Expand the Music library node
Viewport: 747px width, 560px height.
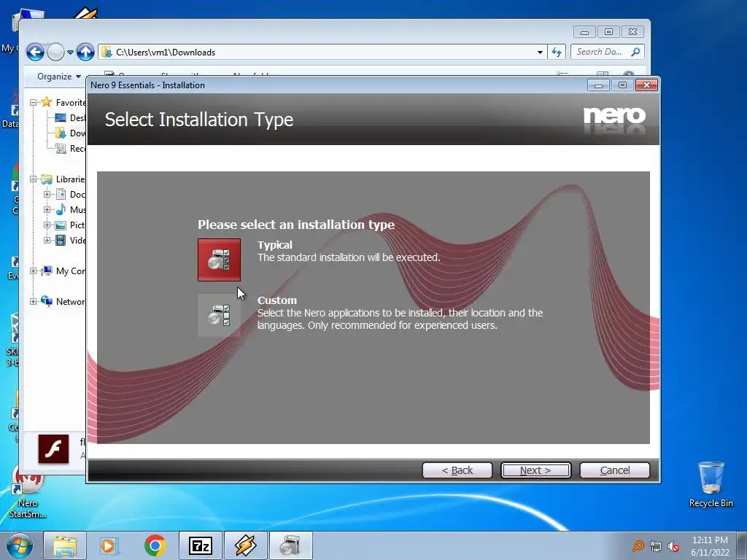point(47,209)
